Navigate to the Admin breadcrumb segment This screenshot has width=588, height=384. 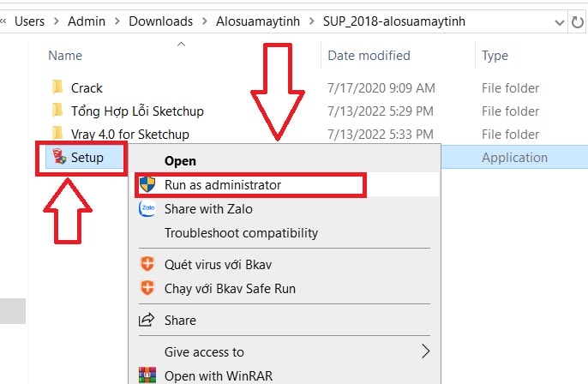coord(87,21)
